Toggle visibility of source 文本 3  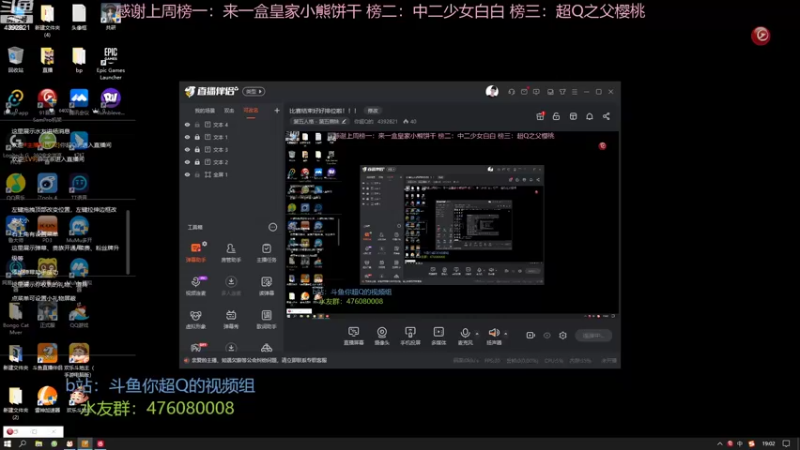coord(187,149)
